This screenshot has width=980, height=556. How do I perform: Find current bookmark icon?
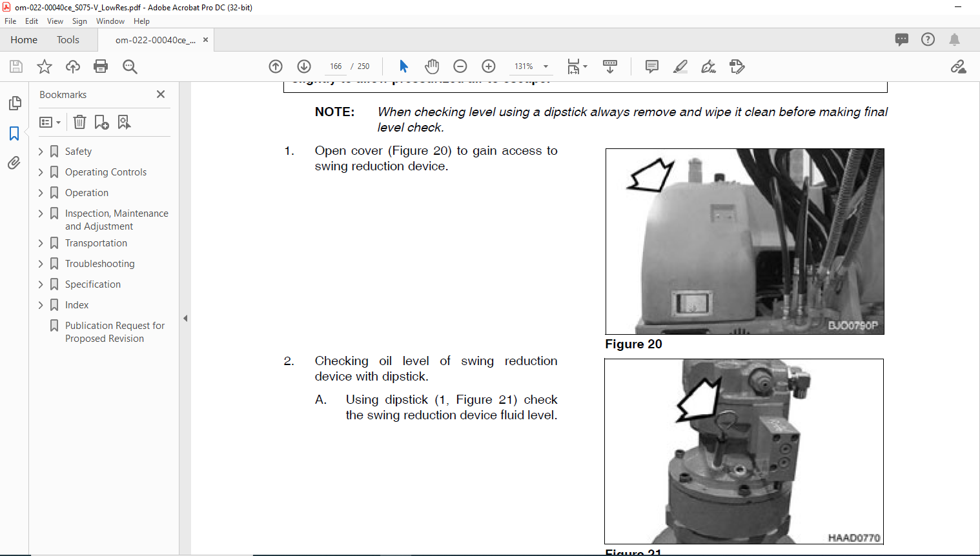click(124, 122)
